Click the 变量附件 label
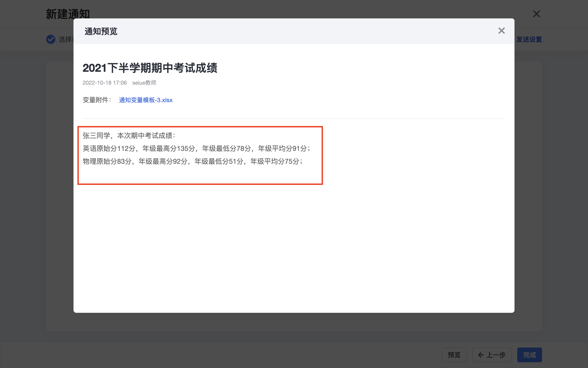Viewport: 588px width, 368px height. [97, 100]
